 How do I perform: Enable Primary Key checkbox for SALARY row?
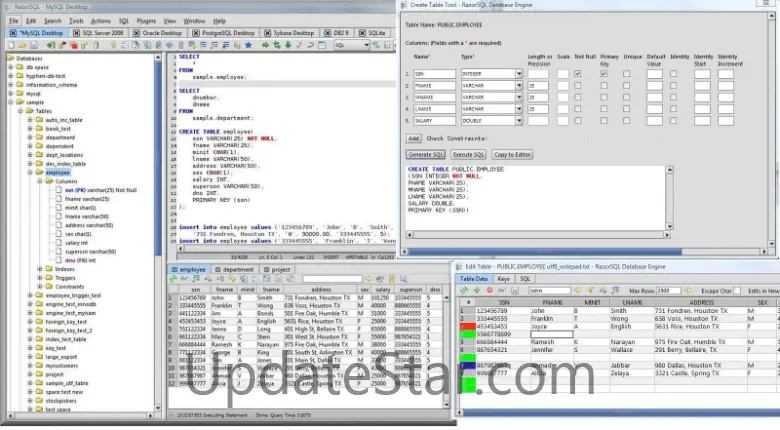click(604, 120)
